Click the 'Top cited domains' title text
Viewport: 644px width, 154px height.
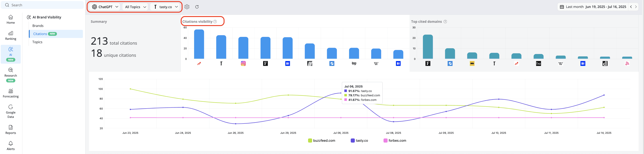point(427,22)
